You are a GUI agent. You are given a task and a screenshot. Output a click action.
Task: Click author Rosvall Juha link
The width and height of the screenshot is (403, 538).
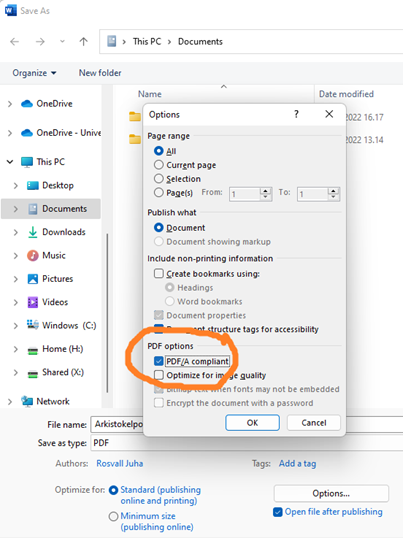click(120, 464)
